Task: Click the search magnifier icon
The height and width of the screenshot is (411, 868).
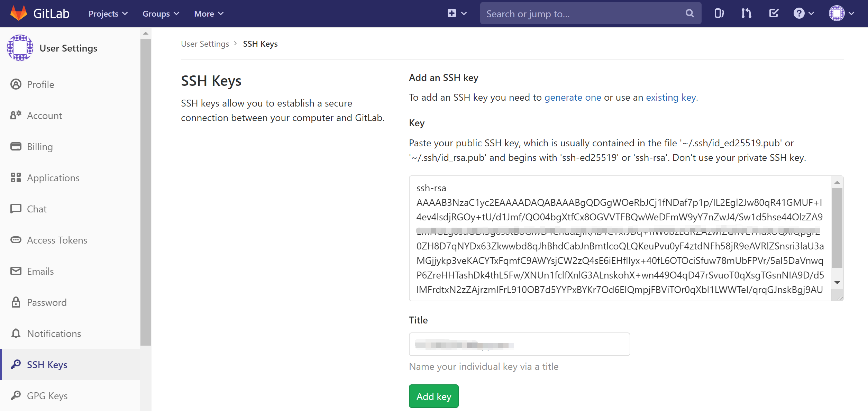Action: click(x=689, y=13)
